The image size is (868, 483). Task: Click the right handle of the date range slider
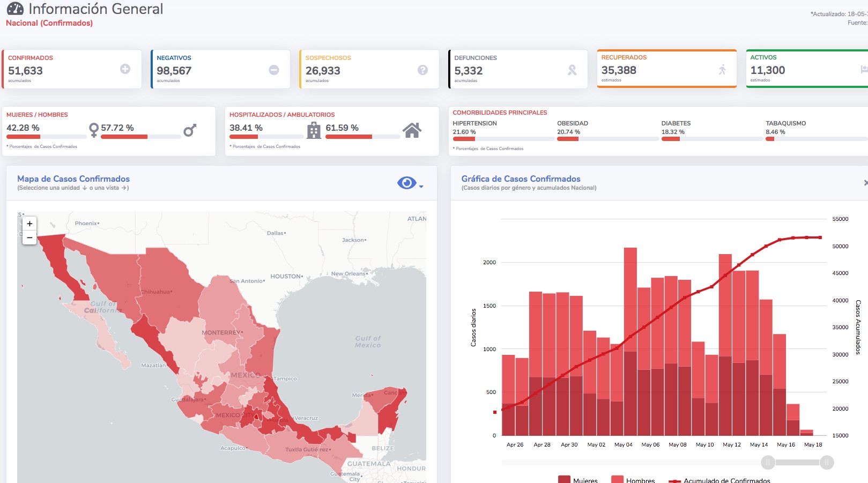pos(827,462)
